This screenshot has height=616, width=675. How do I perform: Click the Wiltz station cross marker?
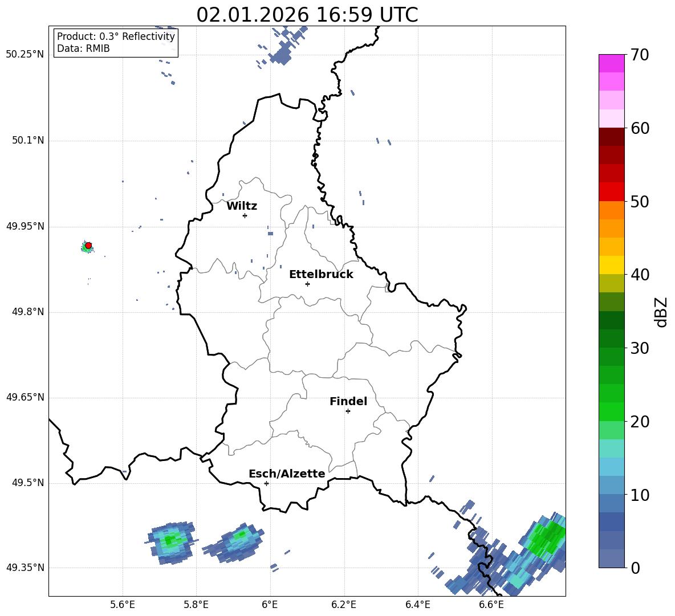245,215
